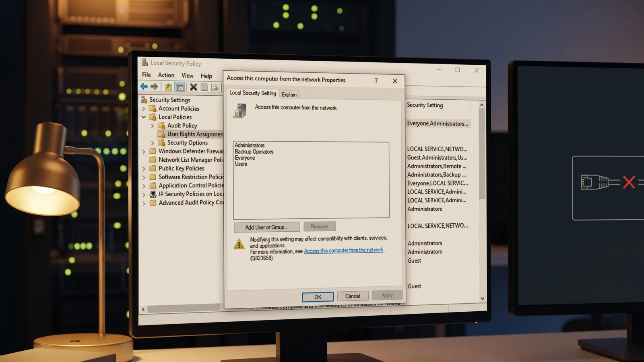Close the Properties dialog with its X
The width and height of the screenshot is (644, 362).
[x=395, y=81]
